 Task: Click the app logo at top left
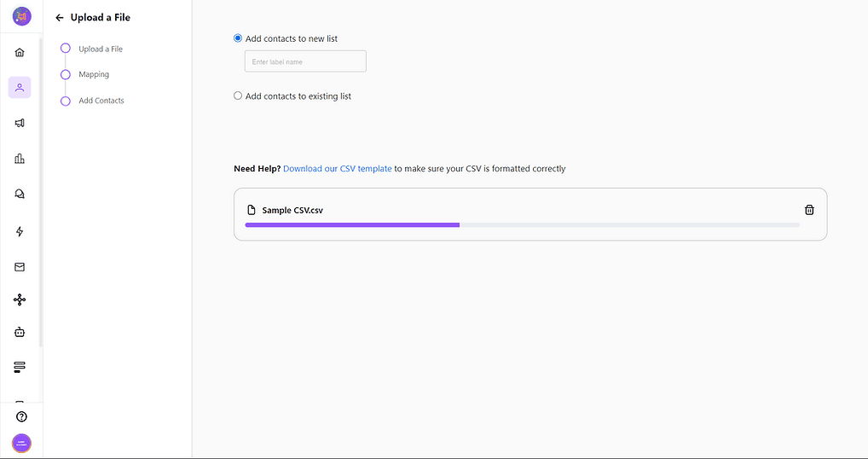click(x=21, y=16)
